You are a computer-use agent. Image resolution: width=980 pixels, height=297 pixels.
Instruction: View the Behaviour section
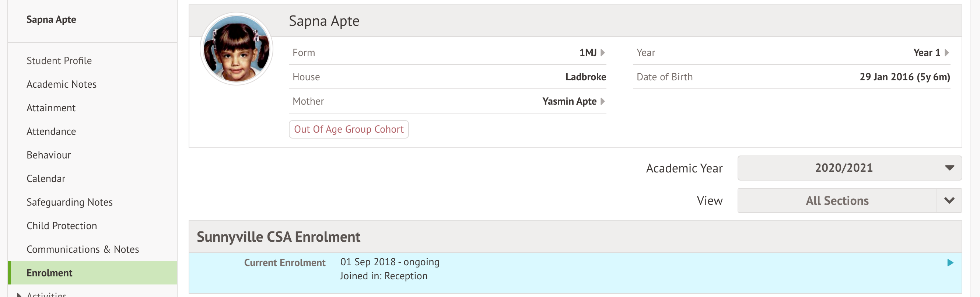click(48, 155)
